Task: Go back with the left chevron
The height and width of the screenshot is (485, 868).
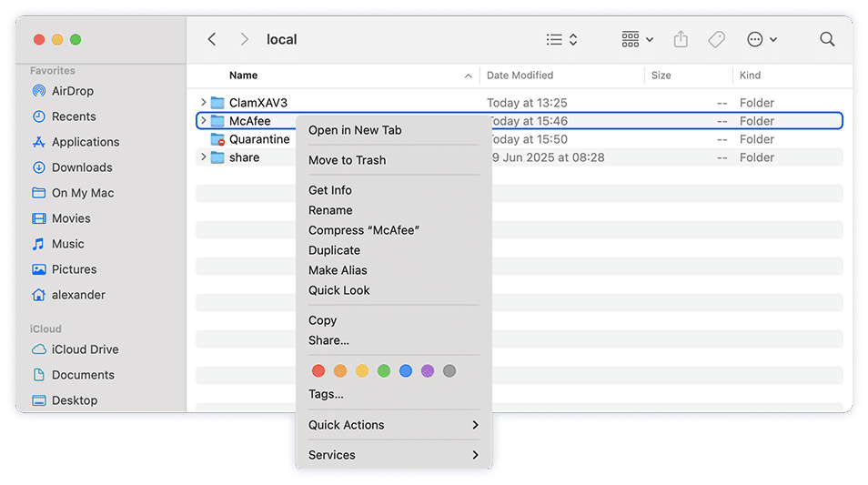Action: [211, 39]
